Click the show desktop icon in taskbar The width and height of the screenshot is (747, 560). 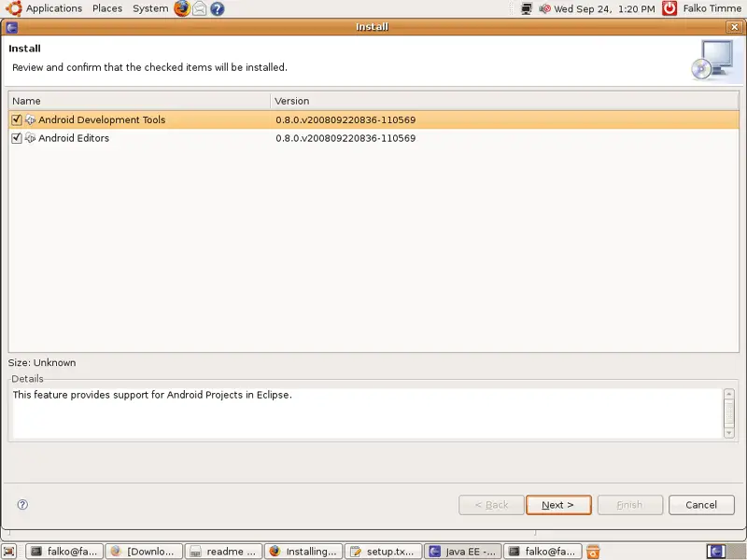10,552
